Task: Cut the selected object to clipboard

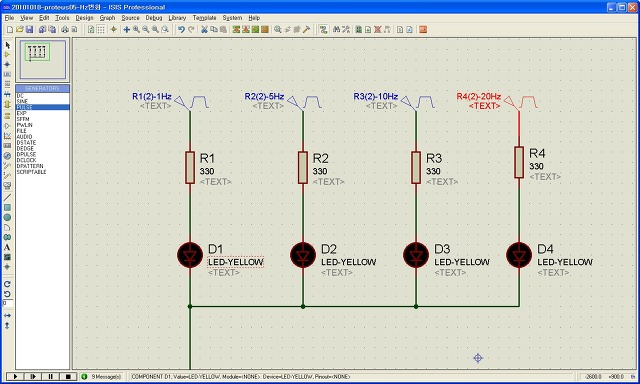Action: pos(204,29)
